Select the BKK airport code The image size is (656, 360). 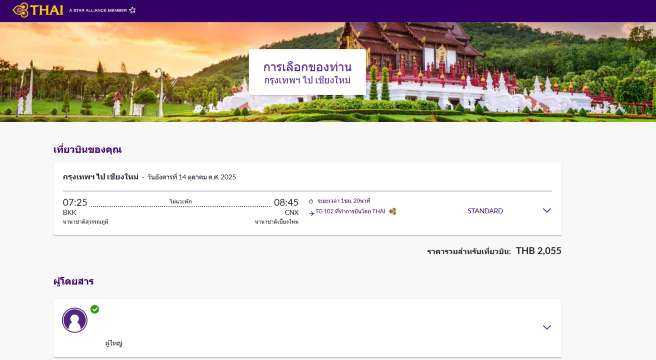(x=69, y=213)
